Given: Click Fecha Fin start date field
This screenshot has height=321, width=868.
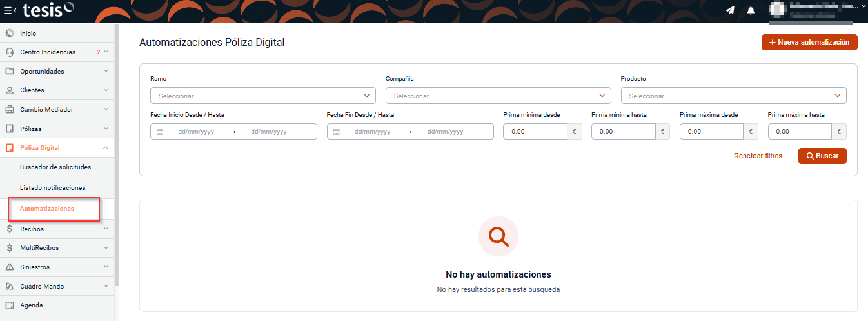Looking at the screenshot, I should [371, 132].
